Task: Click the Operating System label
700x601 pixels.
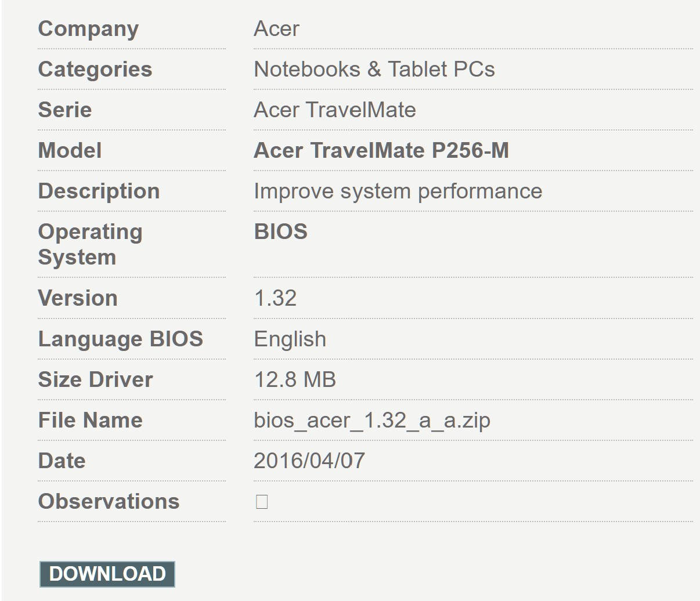Action: coord(91,244)
